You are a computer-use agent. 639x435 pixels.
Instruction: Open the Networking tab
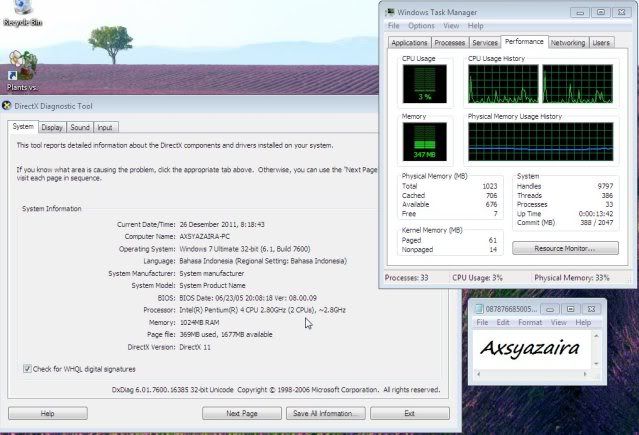[x=568, y=43]
